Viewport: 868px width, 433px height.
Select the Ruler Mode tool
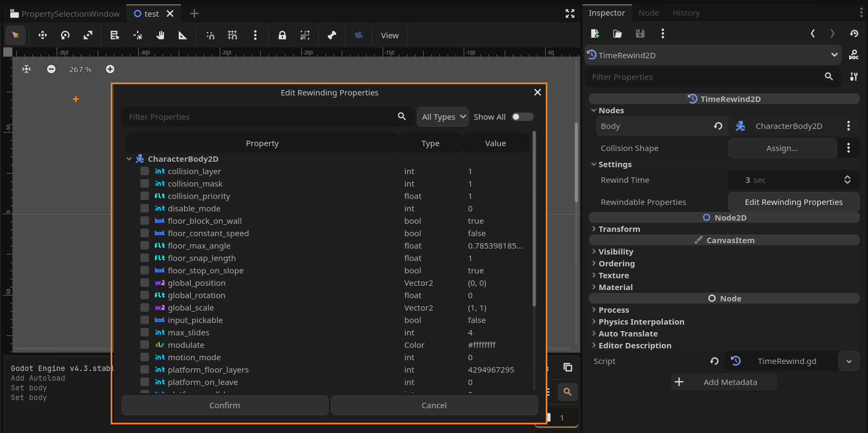pyautogui.click(x=182, y=36)
